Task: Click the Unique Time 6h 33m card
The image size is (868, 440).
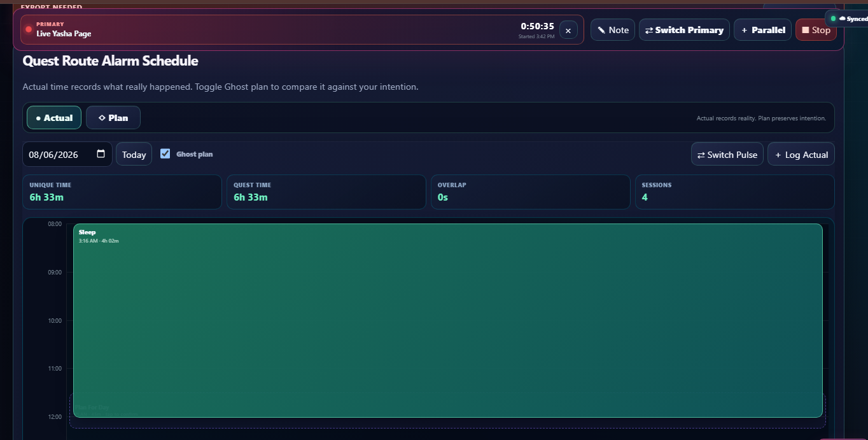Action: (x=122, y=192)
